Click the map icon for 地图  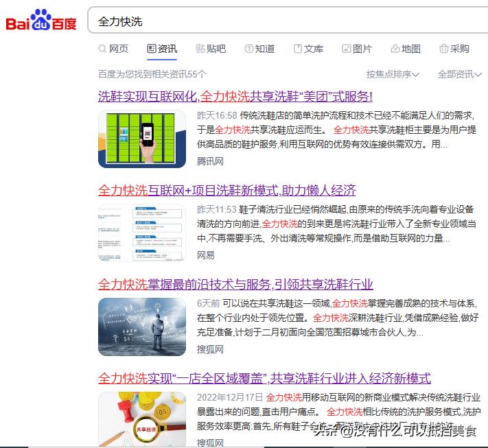coord(395,49)
